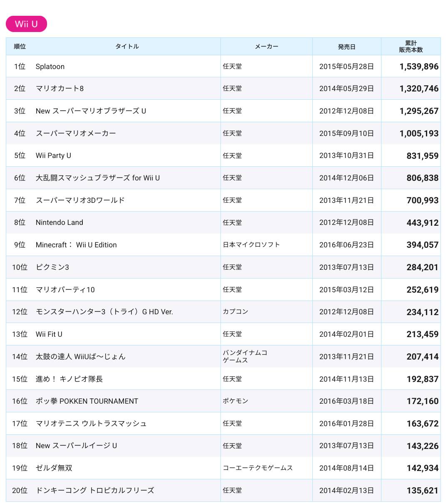448x503 pixels.
Task: Click 日本マイクロソフト maker cell
Action: (x=251, y=245)
